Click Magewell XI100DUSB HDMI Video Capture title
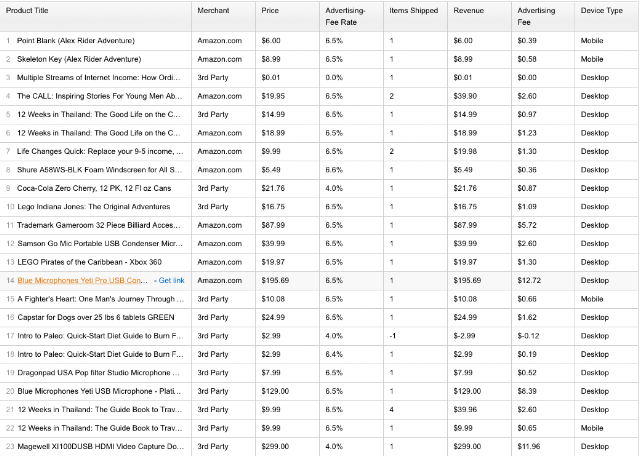The image size is (640, 456). (100, 447)
